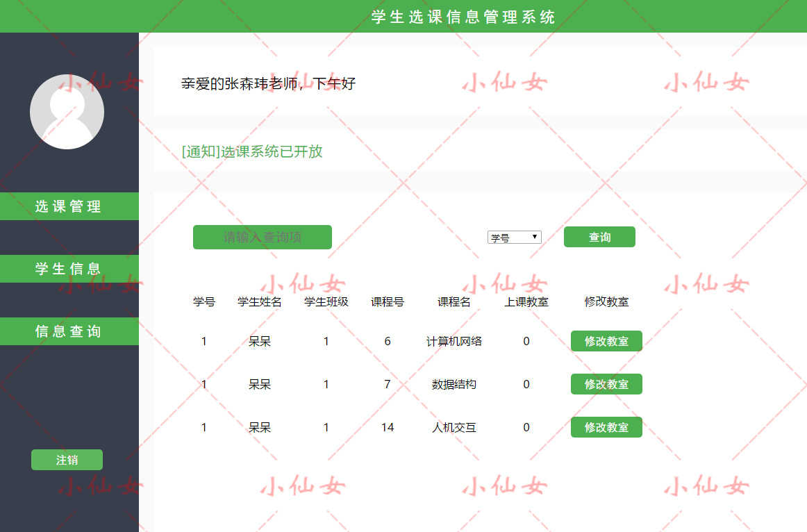This screenshot has width=807, height=532.
Task: Click 呆呆 in the 计算机网络 row
Action: pyautogui.click(x=260, y=341)
